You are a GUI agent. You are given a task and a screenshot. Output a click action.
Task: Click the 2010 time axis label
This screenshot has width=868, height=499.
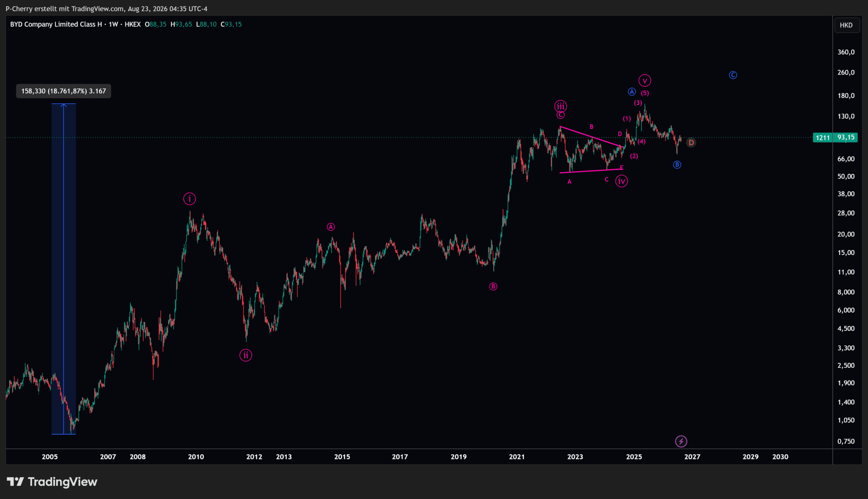click(196, 457)
